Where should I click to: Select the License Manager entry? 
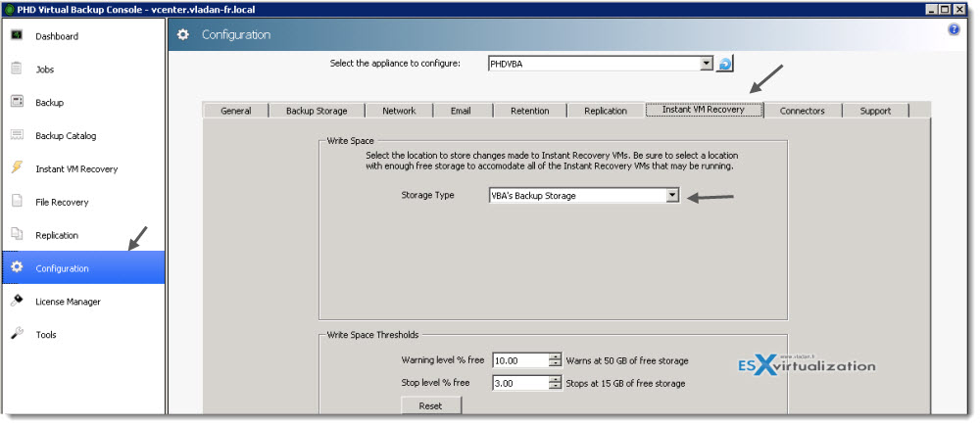pos(69,301)
